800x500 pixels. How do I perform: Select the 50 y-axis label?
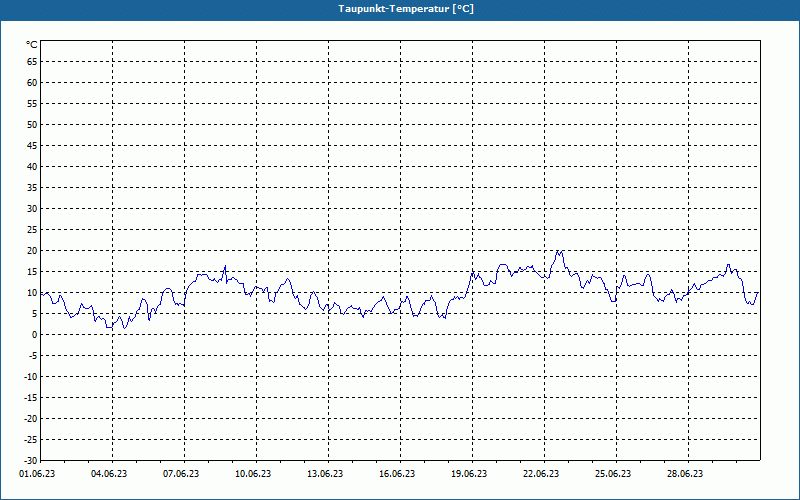pyautogui.click(x=32, y=124)
